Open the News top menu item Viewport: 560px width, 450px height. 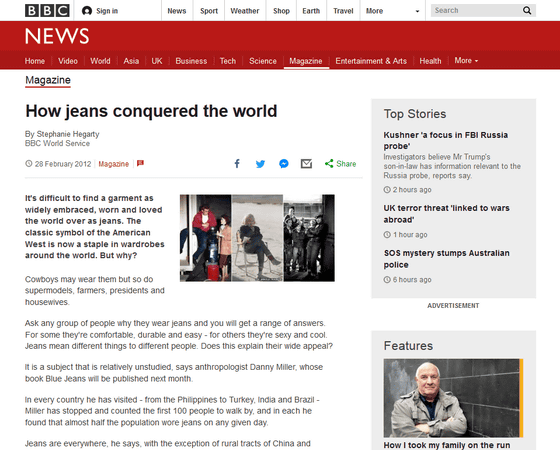[177, 11]
